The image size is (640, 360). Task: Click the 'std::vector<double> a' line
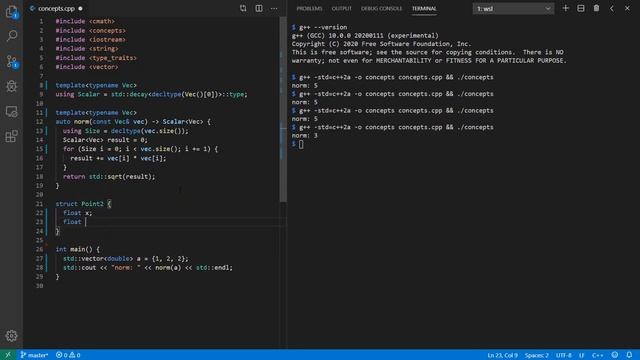click(x=126, y=259)
